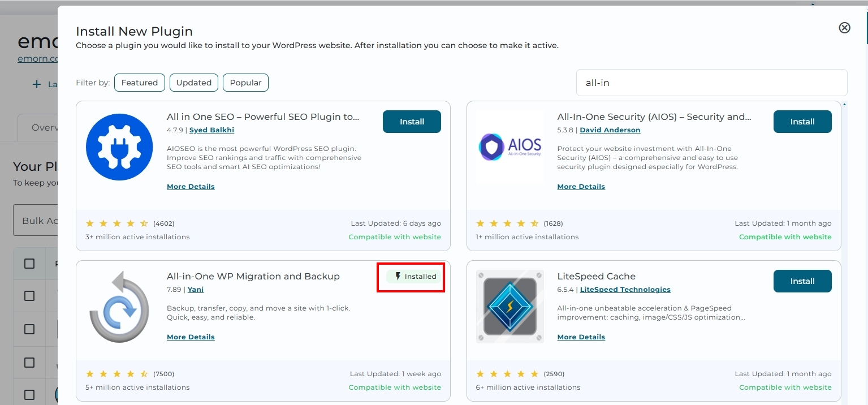Open author Syed Balkhi's link
Image resolution: width=868 pixels, height=405 pixels.
point(211,130)
